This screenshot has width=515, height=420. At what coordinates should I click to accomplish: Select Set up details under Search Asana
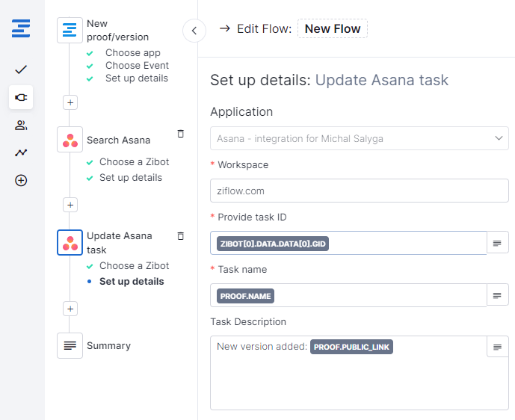(130, 178)
